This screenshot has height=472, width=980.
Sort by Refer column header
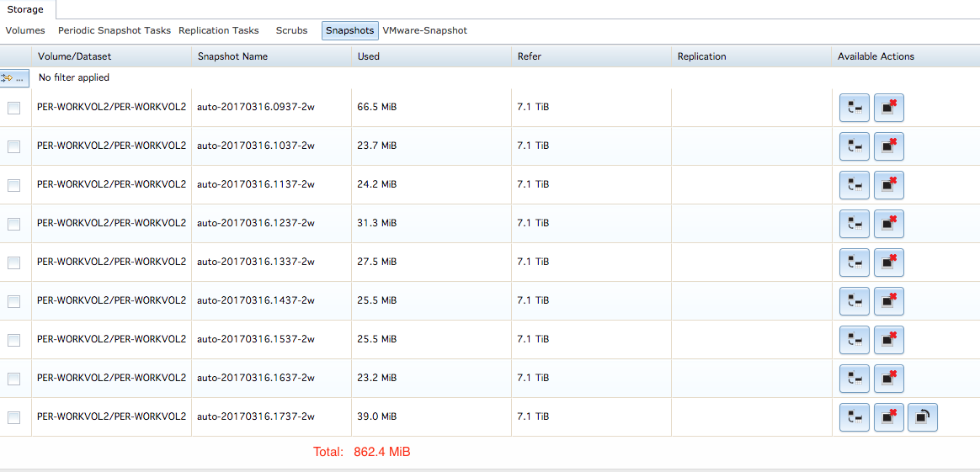tap(591, 56)
